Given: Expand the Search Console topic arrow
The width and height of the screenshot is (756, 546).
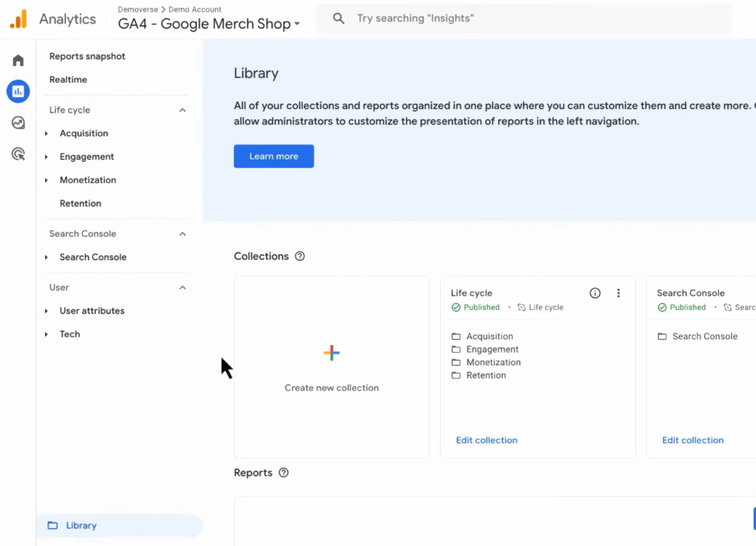Looking at the screenshot, I should (x=47, y=258).
